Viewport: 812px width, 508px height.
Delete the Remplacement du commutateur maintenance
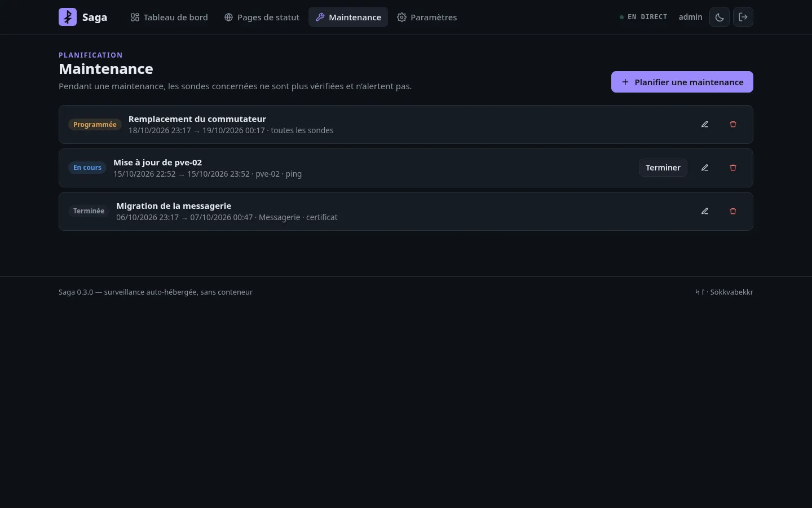point(733,124)
